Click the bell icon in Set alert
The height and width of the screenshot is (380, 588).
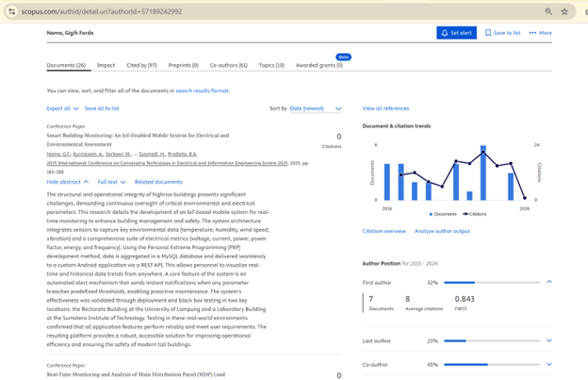pos(445,32)
